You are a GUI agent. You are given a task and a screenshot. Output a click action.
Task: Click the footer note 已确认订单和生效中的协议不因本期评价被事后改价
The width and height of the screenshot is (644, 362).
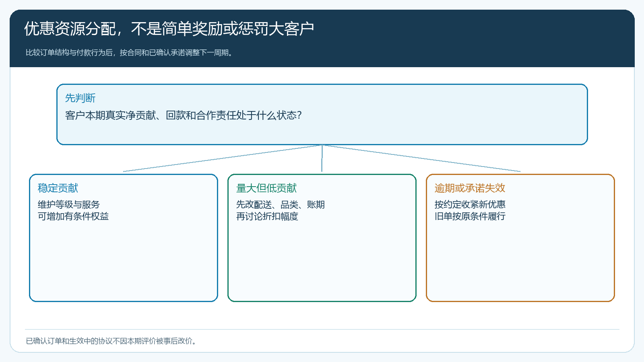(111, 341)
